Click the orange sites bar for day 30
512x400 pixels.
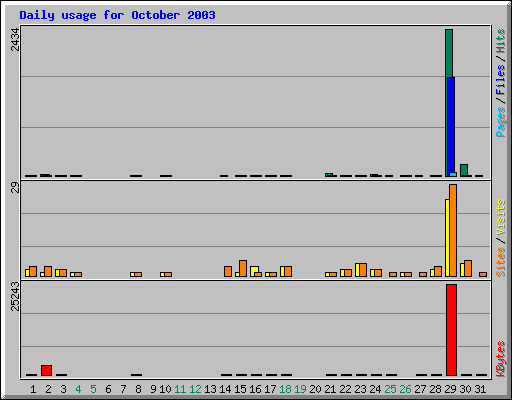(468, 269)
